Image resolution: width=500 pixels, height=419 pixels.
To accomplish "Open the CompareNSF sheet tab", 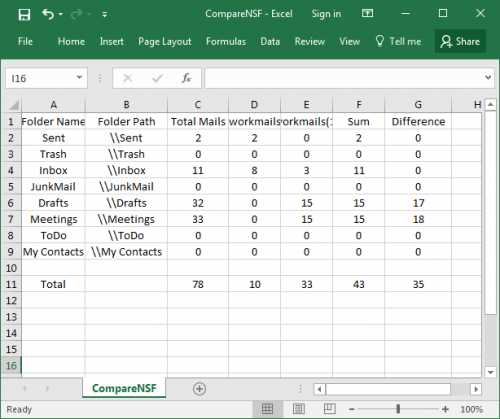I will (x=124, y=388).
